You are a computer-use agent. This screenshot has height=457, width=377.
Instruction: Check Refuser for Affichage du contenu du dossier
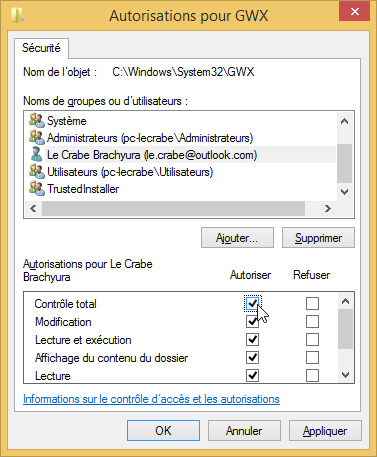[x=312, y=358]
